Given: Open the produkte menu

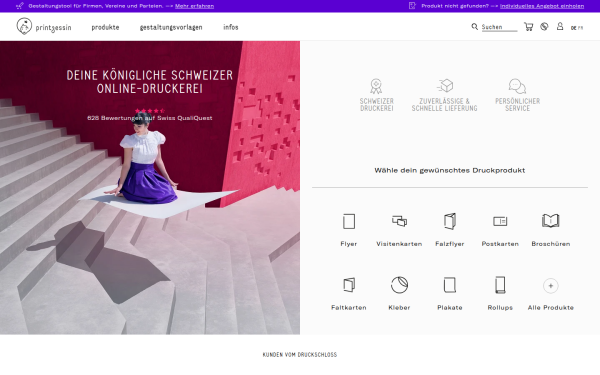Looking at the screenshot, I should (x=105, y=27).
